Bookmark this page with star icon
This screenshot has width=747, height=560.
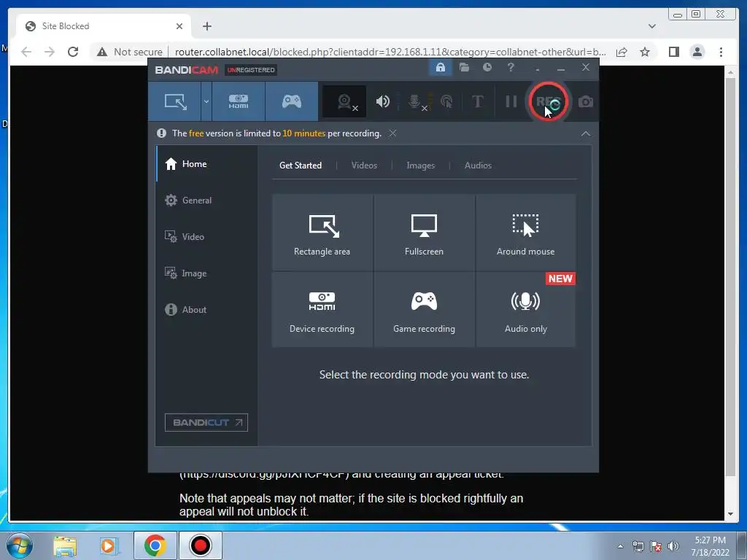tap(645, 52)
